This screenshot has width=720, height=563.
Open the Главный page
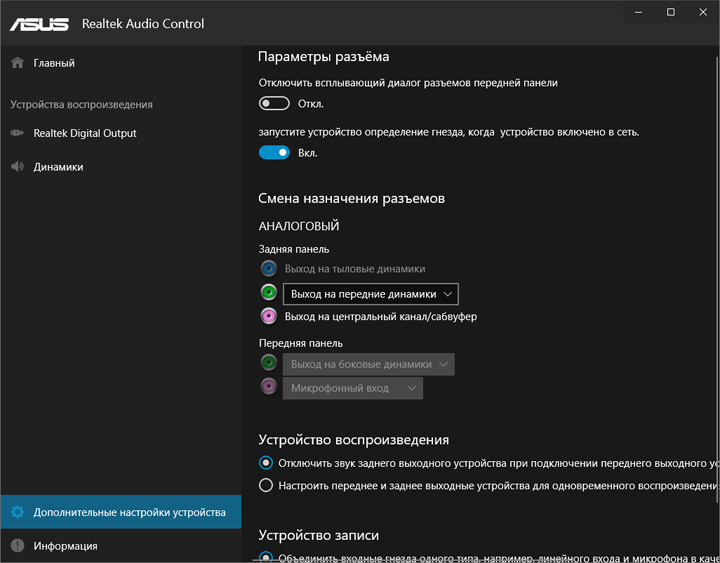(x=121, y=63)
